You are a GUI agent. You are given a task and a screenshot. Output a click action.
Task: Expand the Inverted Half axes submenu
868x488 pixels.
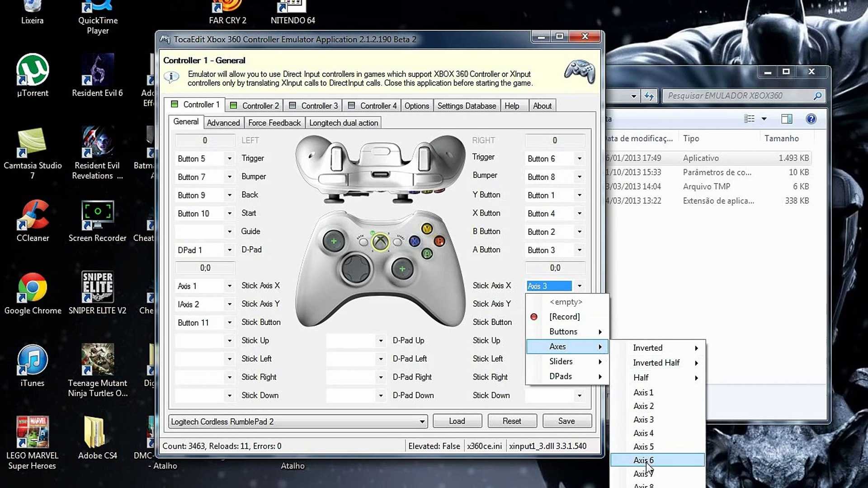pos(657,363)
